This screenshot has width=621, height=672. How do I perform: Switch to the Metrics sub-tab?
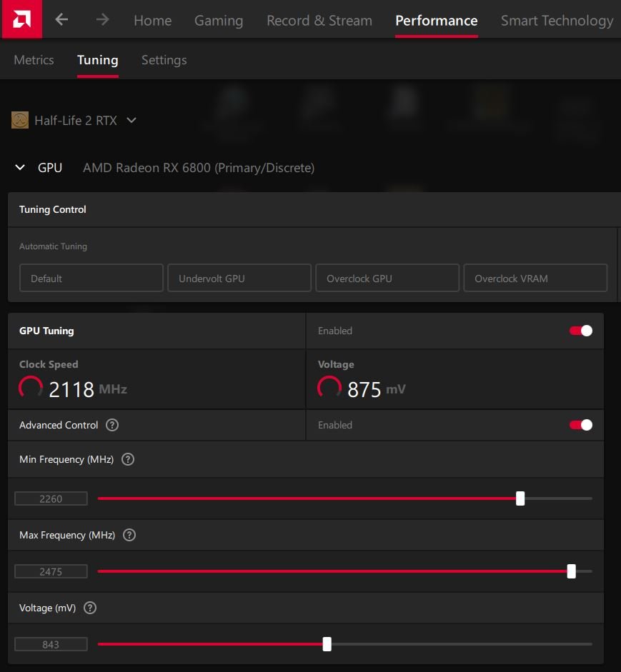34,59
